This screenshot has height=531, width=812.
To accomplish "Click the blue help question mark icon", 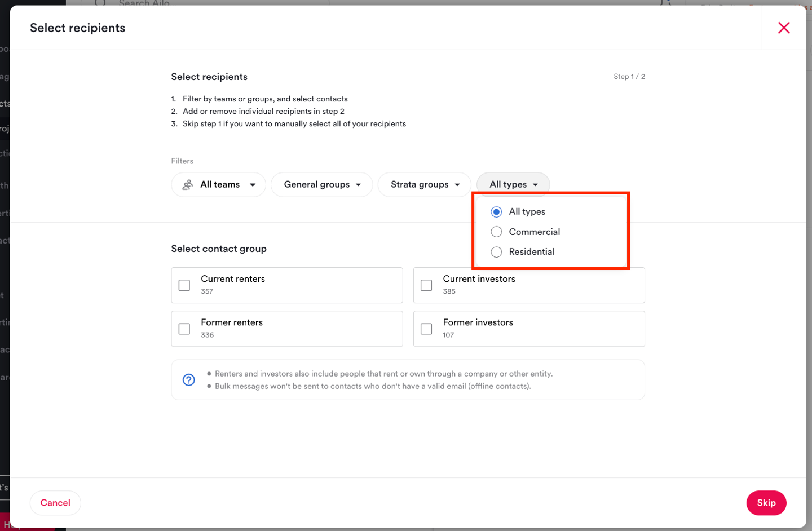I will pos(189,380).
